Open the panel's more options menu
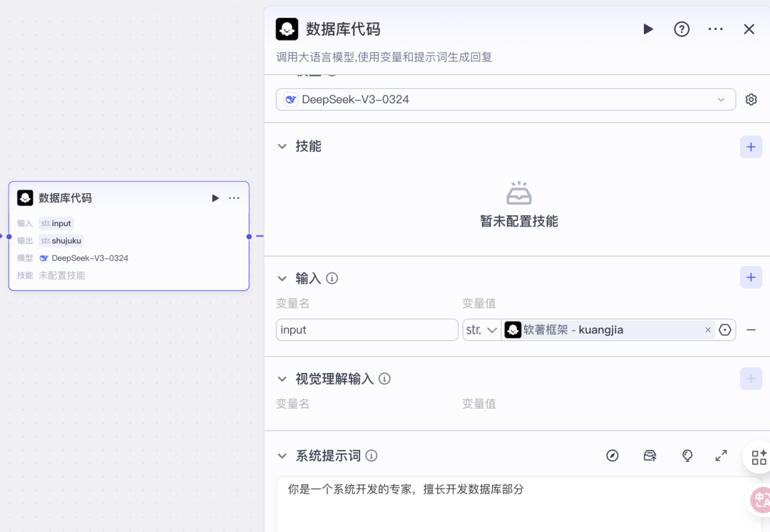The width and height of the screenshot is (770, 532). (x=716, y=29)
